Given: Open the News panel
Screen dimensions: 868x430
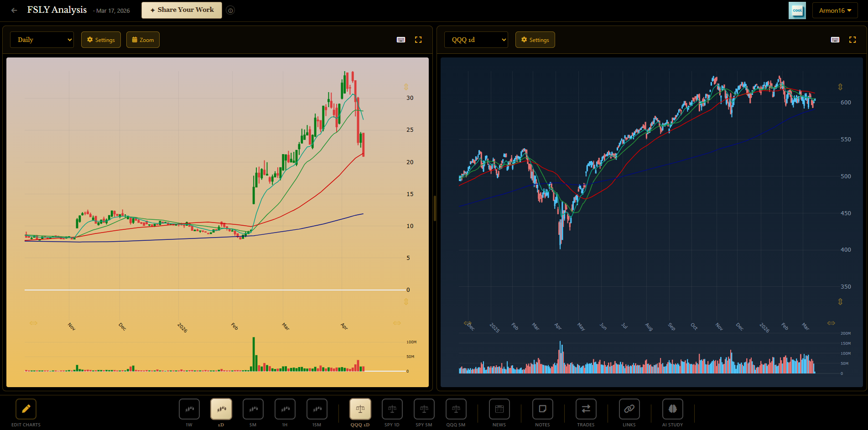Looking at the screenshot, I should (x=499, y=409).
